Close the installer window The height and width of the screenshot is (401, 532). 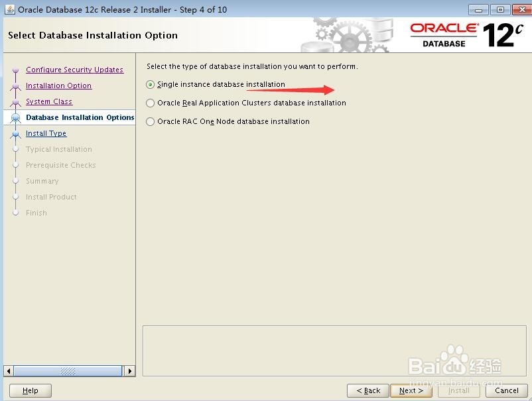click(522, 9)
